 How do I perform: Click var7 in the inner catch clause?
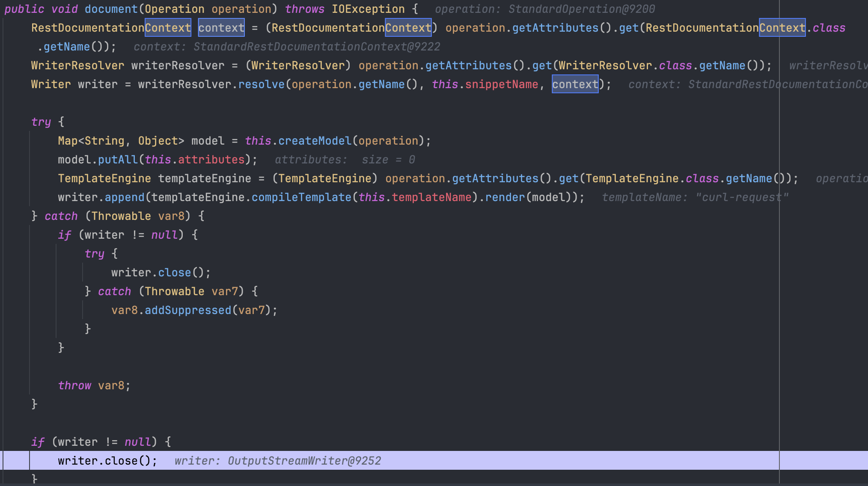tap(225, 291)
